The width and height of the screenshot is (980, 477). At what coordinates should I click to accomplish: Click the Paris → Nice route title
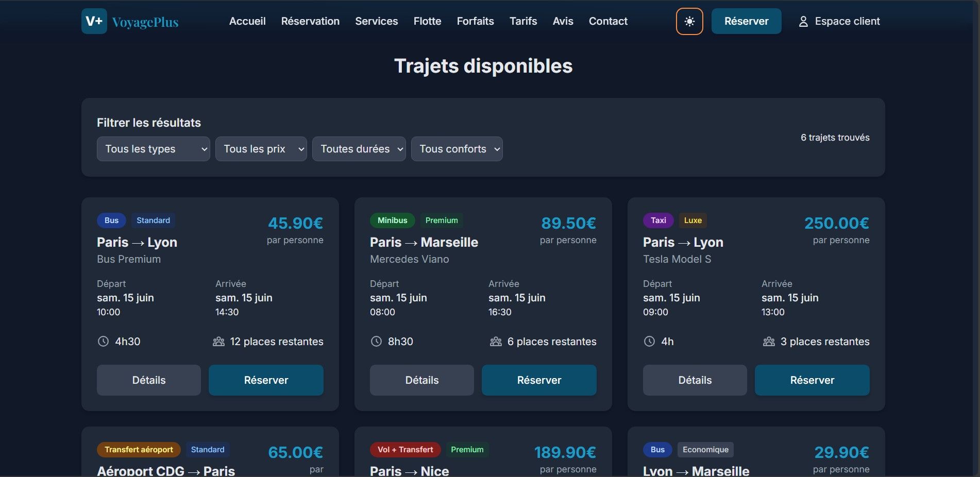tap(410, 471)
